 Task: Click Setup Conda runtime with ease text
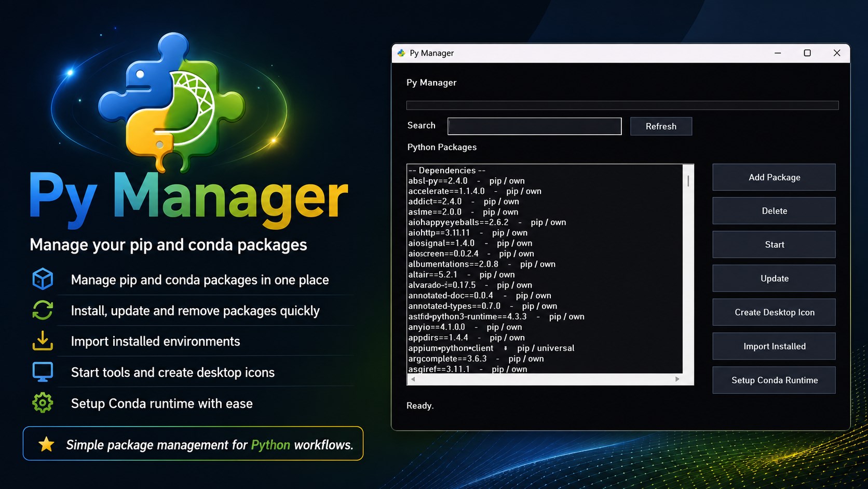(x=162, y=404)
